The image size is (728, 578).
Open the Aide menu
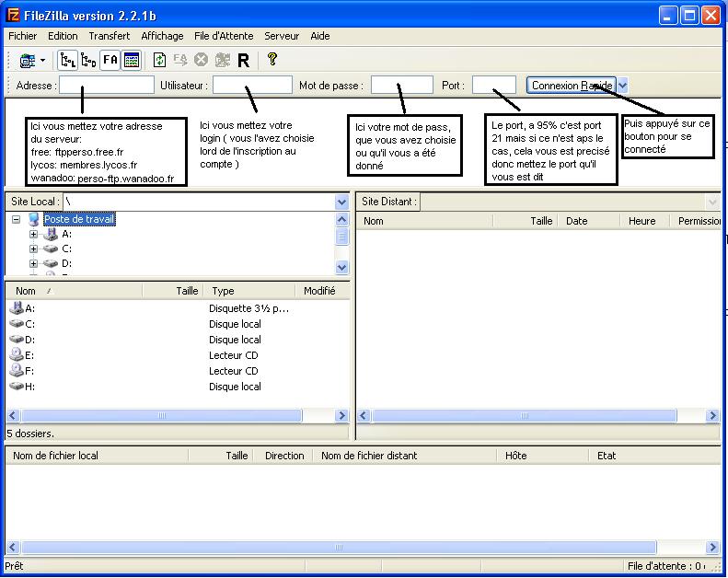coord(320,36)
